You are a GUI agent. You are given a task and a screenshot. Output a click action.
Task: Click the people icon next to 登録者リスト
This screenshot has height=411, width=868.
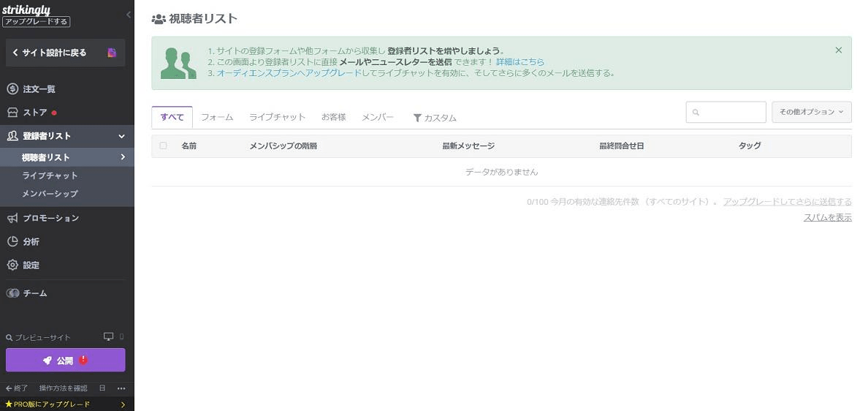click(x=12, y=136)
